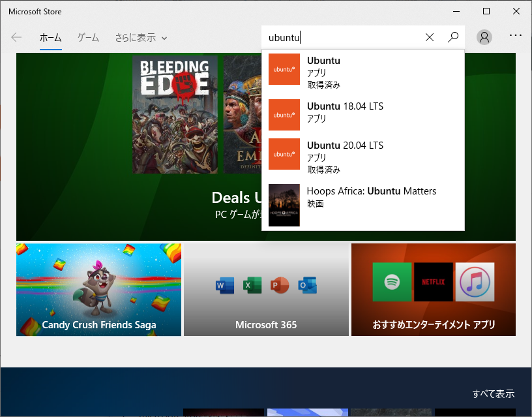Image resolution: width=532 pixels, height=417 pixels.
Task: Choose the Ubuntu 18.04 LTS suggestion title
Action: pyautogui.click(x=345, y=106)
